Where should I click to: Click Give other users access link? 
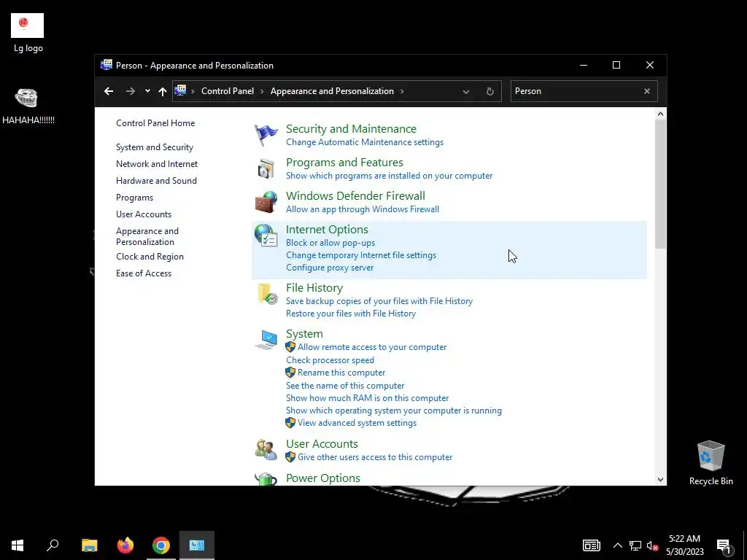pos(375,457)
